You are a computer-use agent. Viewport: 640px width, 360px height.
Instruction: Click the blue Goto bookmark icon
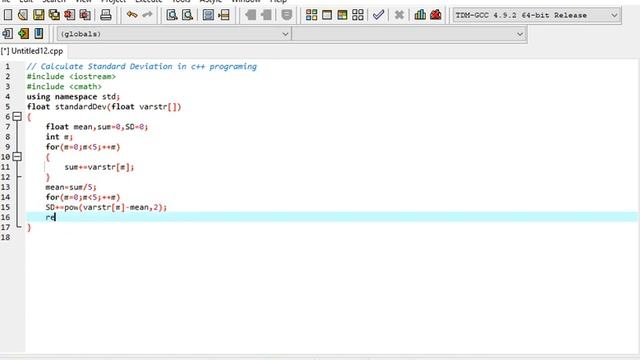[39, 33]
